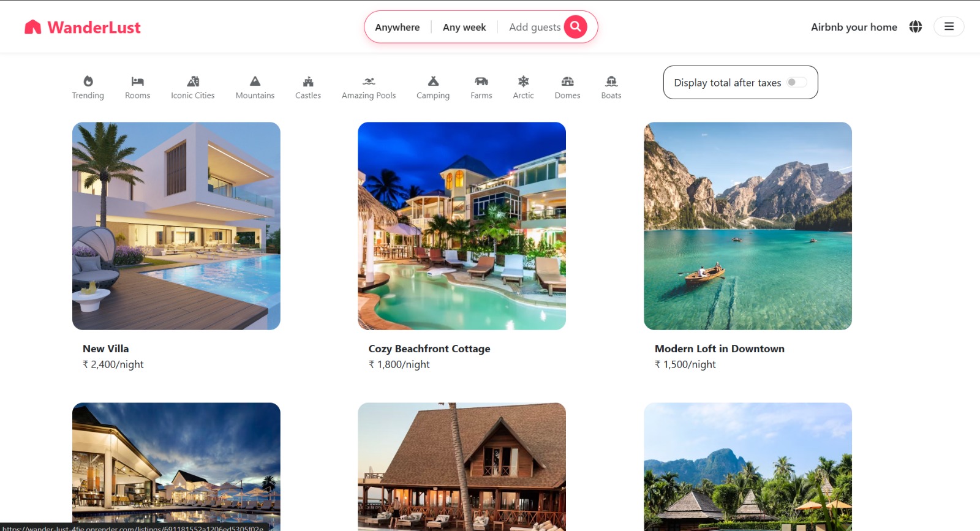Filter by Arctic category label
This screenshot has width=980, height=531.
pyautogui.click(x=524, y=96)
